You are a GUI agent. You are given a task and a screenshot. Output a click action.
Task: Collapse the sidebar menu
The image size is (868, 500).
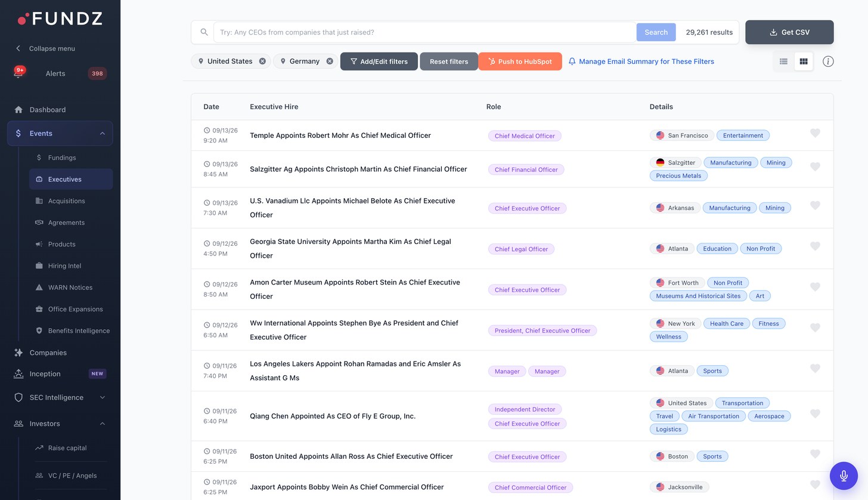pyautogui.click(x=45, y=48)
